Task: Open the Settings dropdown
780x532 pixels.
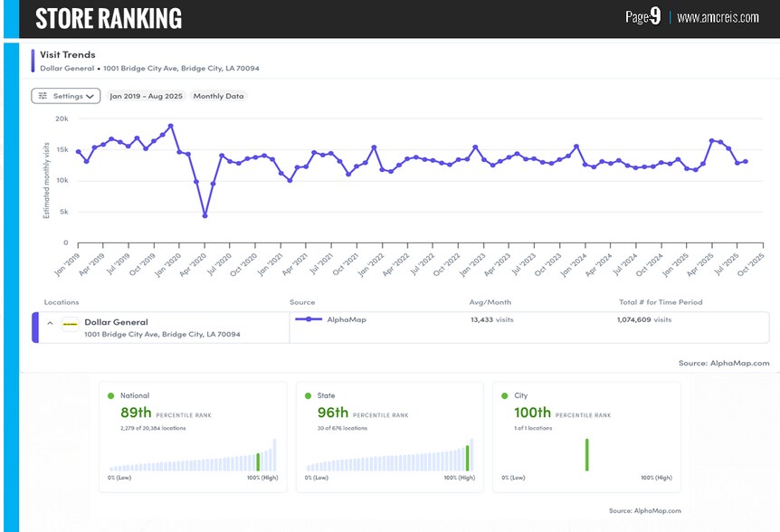Action: click(x=66, y=96)
